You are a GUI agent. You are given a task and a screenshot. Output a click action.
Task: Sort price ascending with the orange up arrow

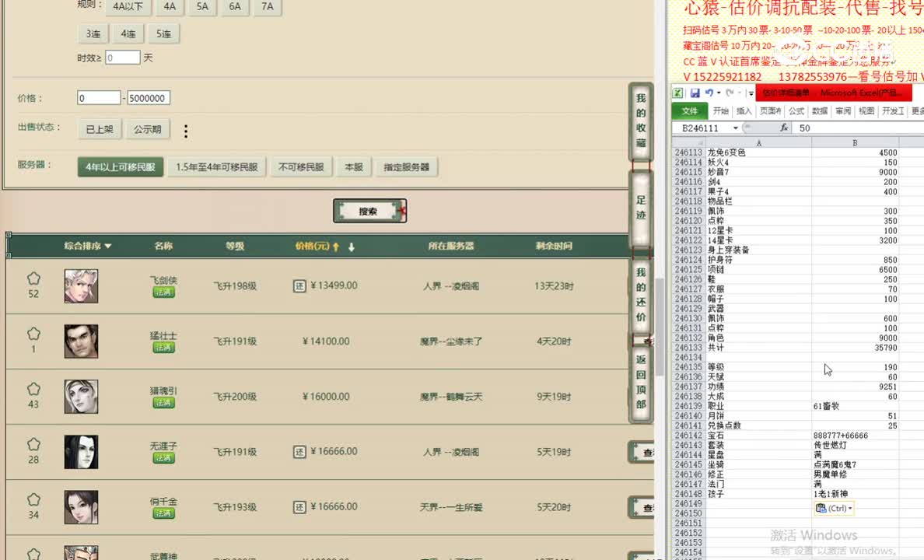click(x=336, y=247)
